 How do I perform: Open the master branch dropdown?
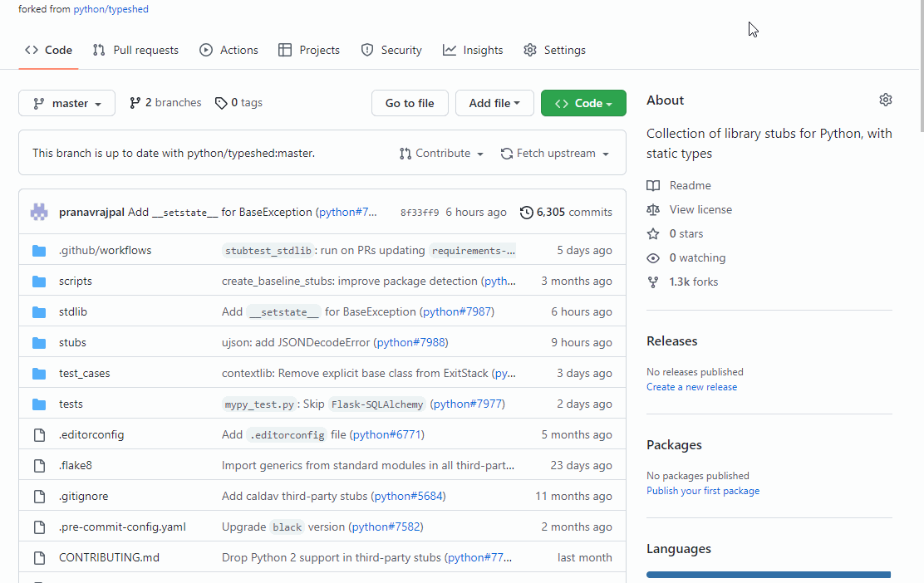66,102
